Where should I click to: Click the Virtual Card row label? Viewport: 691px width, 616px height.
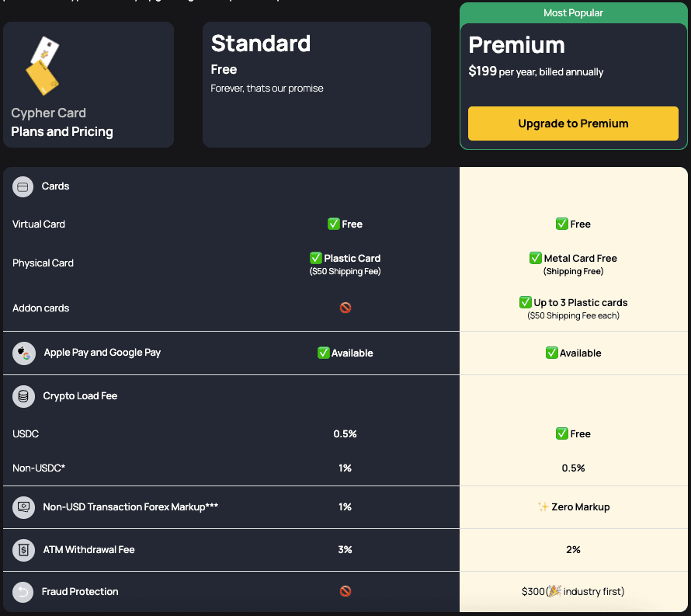coord(39,224)
